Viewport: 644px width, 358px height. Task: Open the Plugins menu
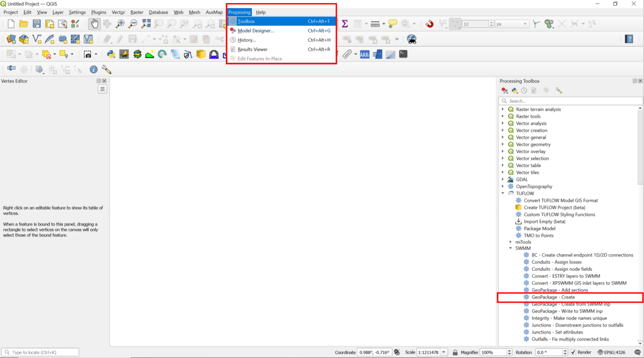coord(98,12)
